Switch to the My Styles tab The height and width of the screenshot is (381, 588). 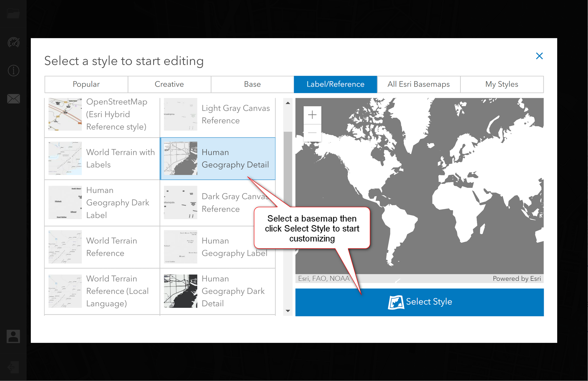click(502, 84)
